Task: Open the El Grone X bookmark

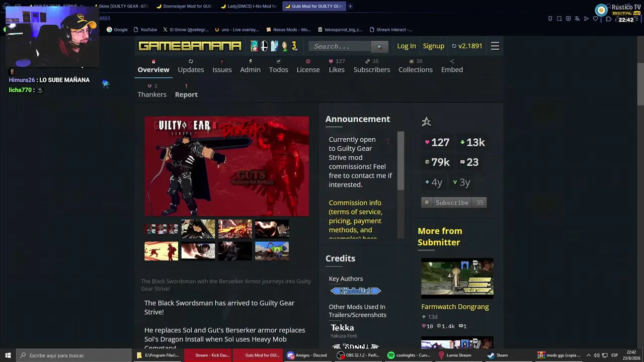Action: (x=186, y=30)
